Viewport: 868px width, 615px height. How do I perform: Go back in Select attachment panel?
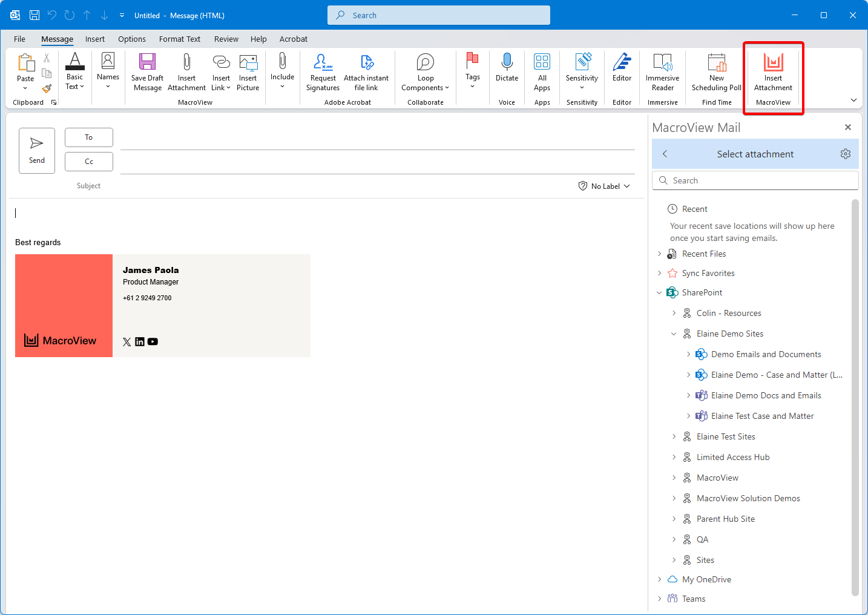[x=665, y=154]
